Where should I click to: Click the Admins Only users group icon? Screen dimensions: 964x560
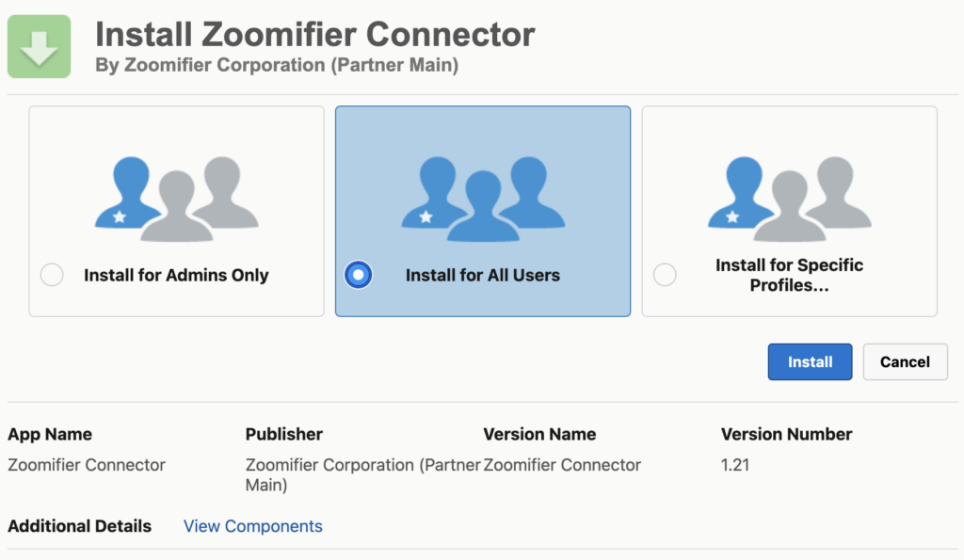176,199
